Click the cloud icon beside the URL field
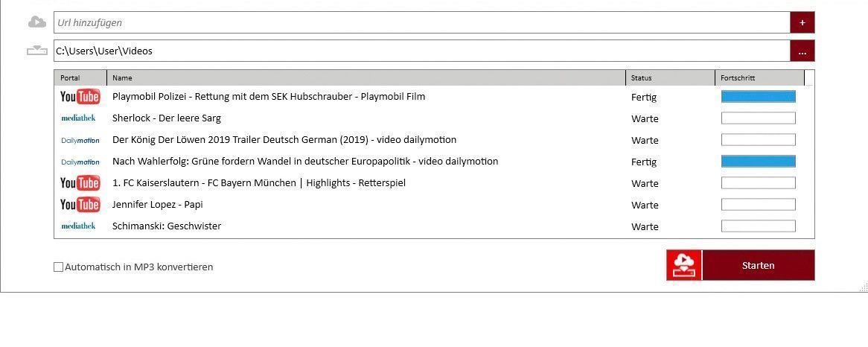Viewport: 868px width, 347px height. (36, 22)
